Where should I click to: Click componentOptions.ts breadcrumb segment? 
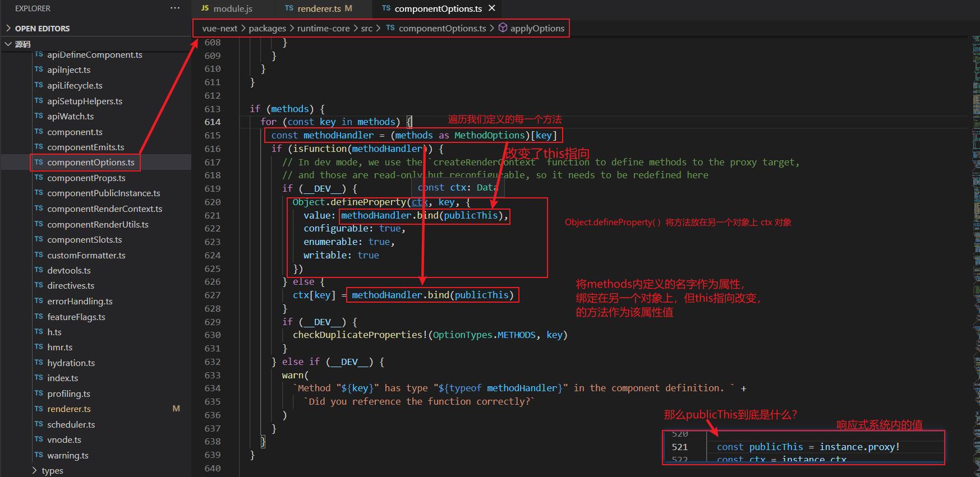(x=442, y=28)
